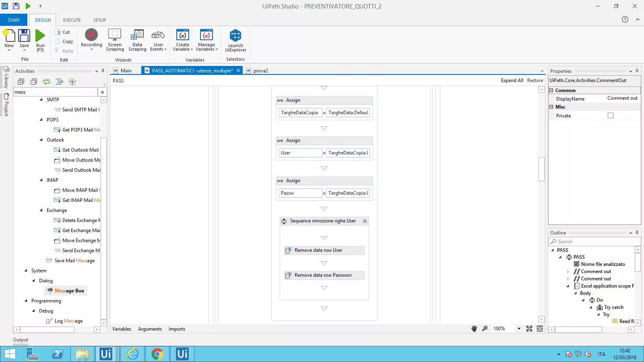Switch to the START ribbon tab
The width and height of the screenshot is (644, 362).
14,20
